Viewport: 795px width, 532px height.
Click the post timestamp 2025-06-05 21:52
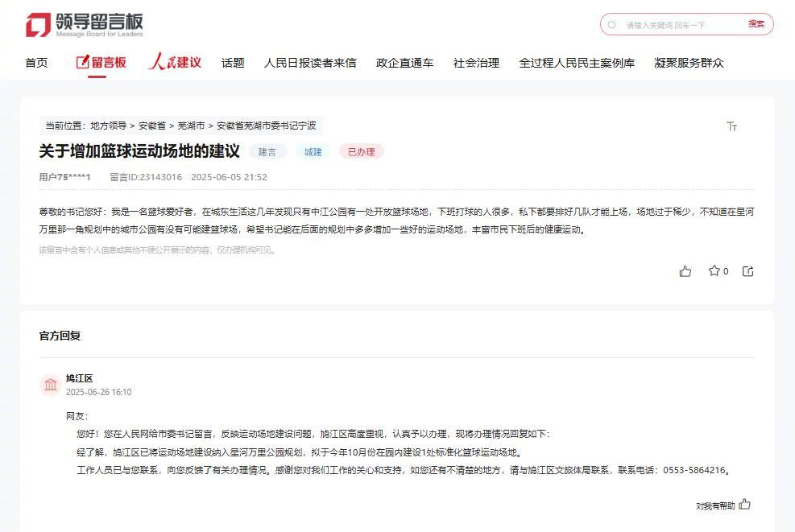(x=229, y=177)
